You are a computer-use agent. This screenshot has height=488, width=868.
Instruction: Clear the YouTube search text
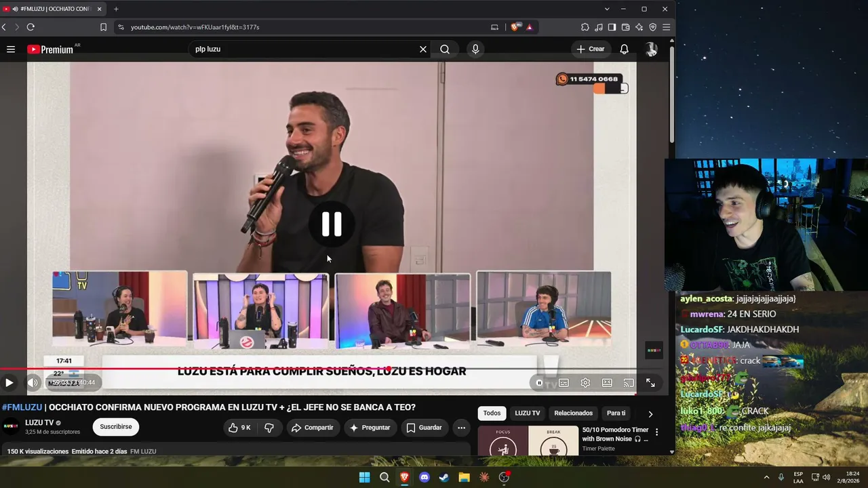(423, 49)
